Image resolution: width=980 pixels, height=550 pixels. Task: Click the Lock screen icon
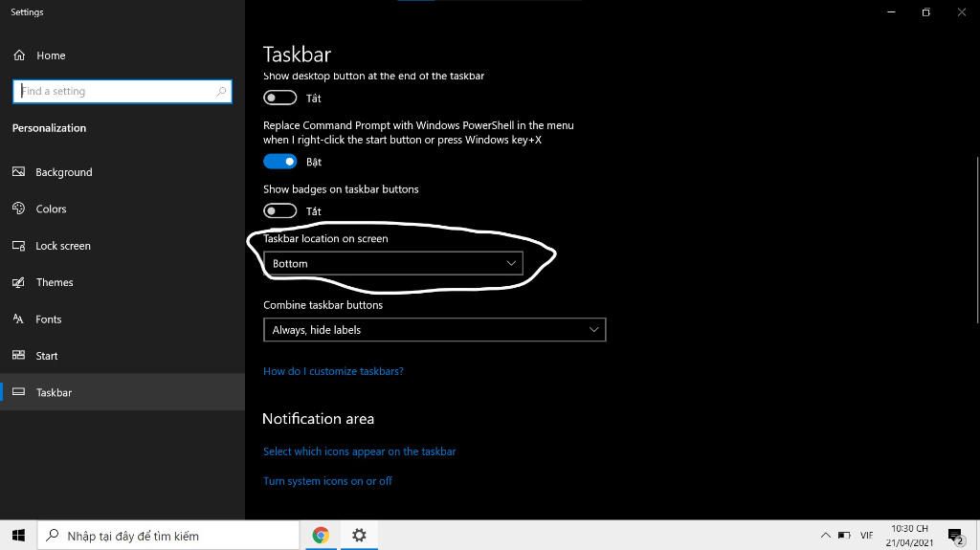tap(19, 246)
